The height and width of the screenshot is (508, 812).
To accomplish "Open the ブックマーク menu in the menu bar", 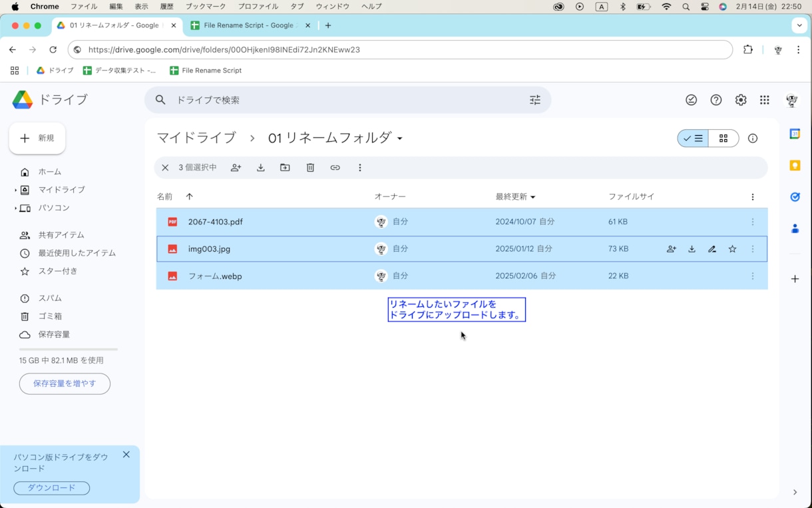I will 204,7.
